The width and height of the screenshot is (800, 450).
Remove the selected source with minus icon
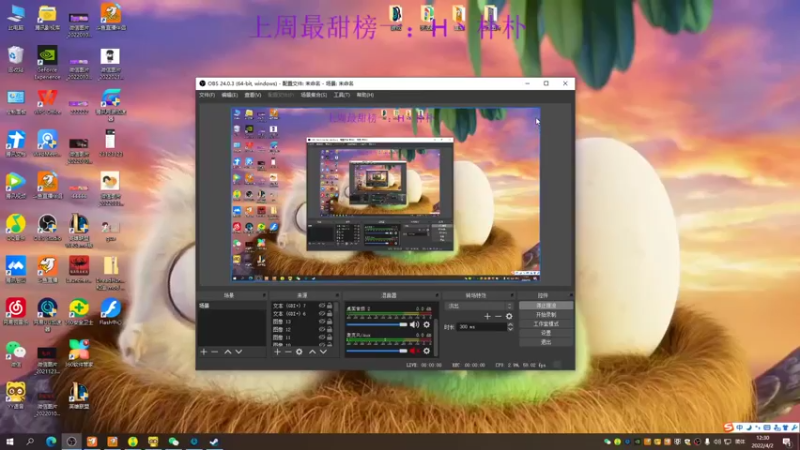[288, 352]
